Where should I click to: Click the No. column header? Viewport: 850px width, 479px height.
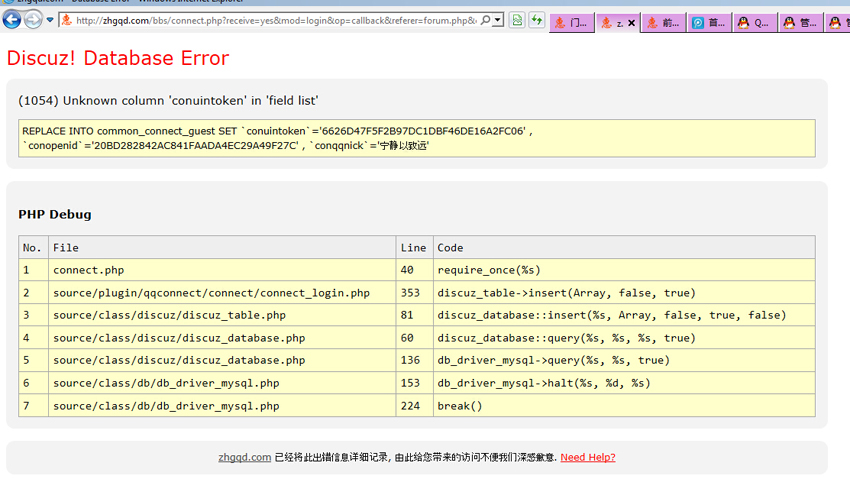[33, 247]
